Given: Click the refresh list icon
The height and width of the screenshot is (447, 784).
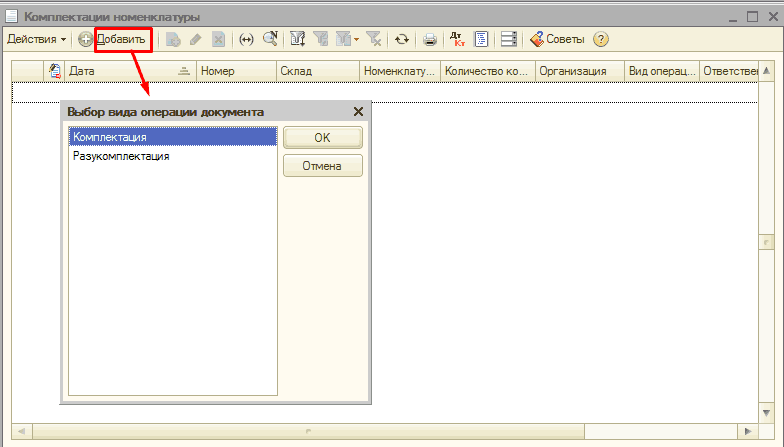Looking at the screenshot, I should [402, 39].
